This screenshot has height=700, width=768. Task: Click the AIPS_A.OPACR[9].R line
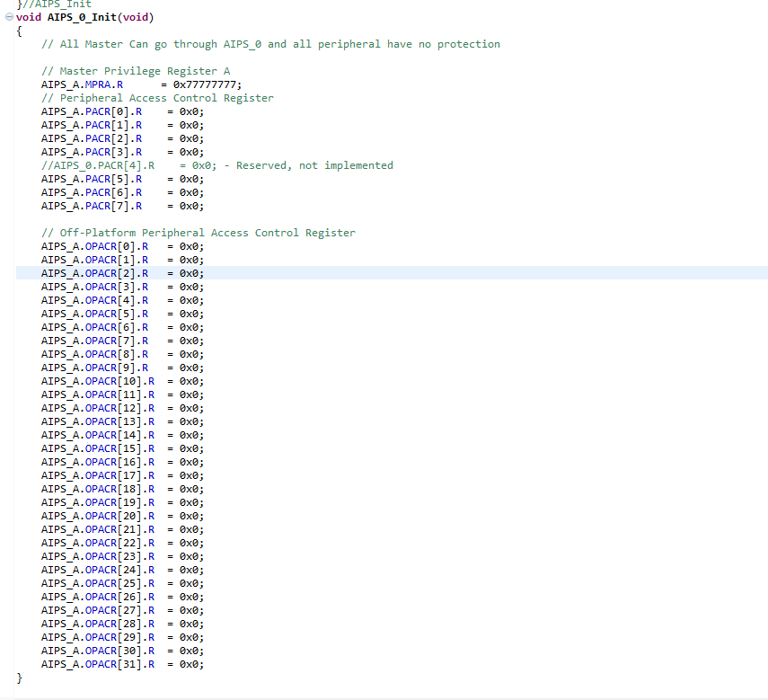click(x=122, y=368)
